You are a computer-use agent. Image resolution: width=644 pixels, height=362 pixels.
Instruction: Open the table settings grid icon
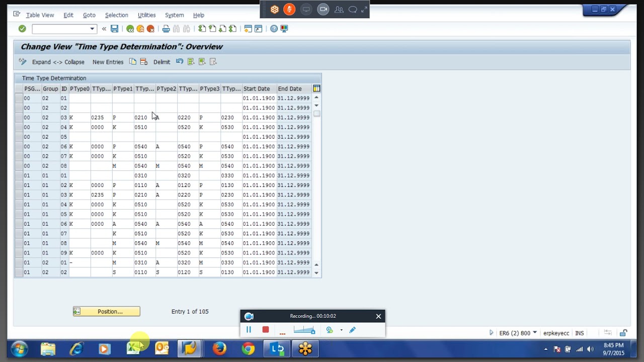316,88
